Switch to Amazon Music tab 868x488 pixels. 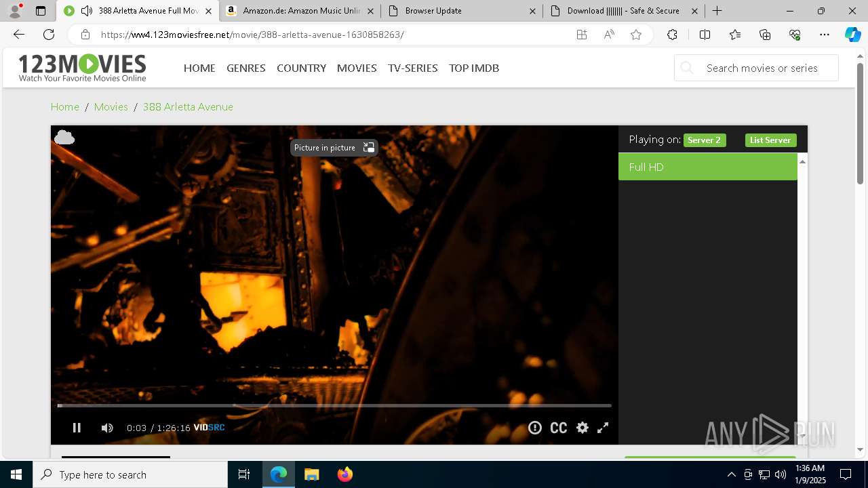coord(301,11)
